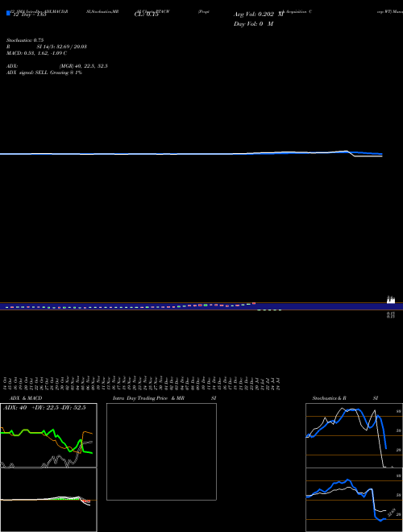Image resolution: width=403 pixels, height=532 pixels.
Task: Click the red candlestick at the end of the price strip
Action: [254, 303]
